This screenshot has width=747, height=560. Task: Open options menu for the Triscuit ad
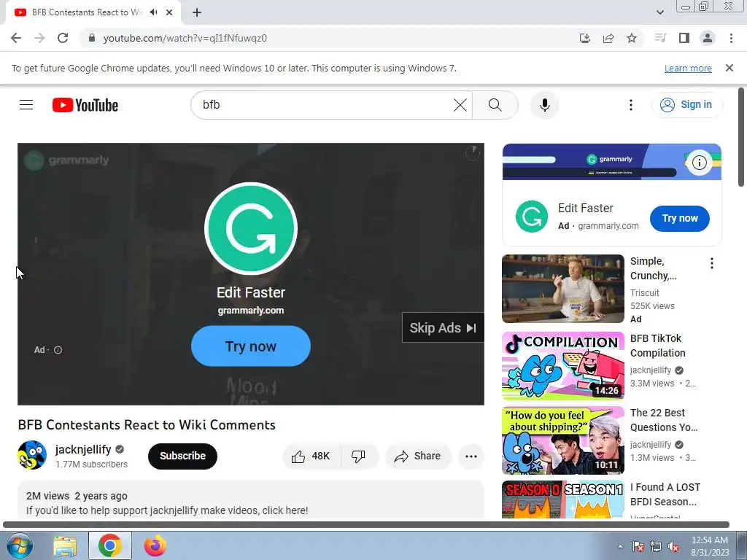click(x=712, y=263)
